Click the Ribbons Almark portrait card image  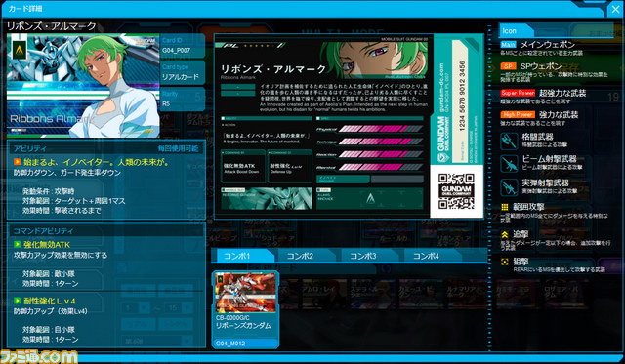click(83, 85)
